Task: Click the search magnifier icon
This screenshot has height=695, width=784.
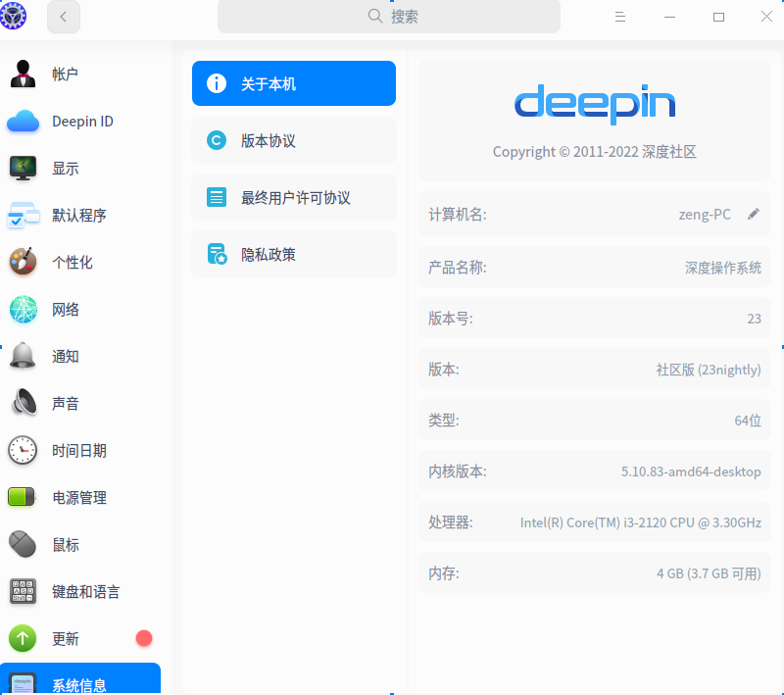Action: (x=375, y=16)
